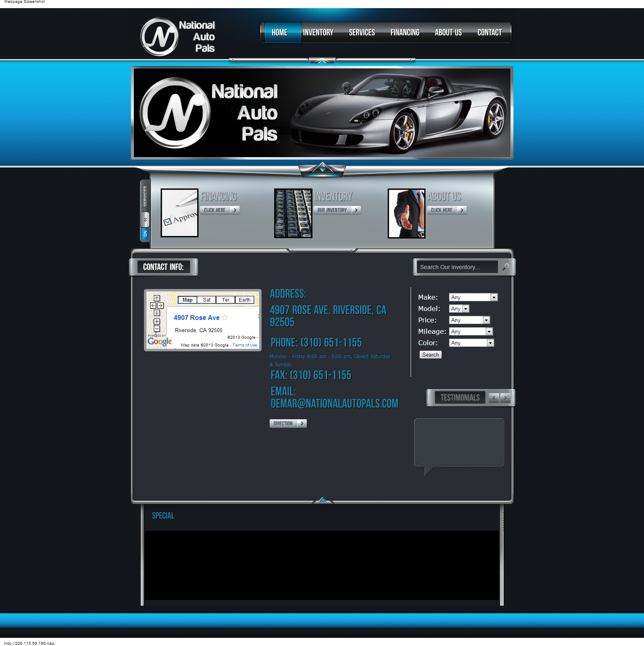Image resolution: width=644 pixels, height=646 pixels.
Task: Pan the map up with the arrow
Action: (x=157, y=298)
